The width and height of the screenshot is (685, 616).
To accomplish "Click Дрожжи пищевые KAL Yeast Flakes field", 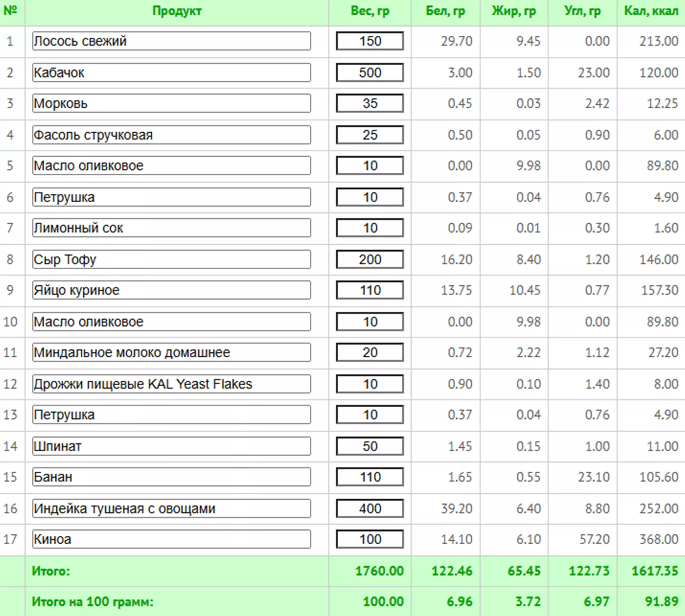I will (171, 384).
